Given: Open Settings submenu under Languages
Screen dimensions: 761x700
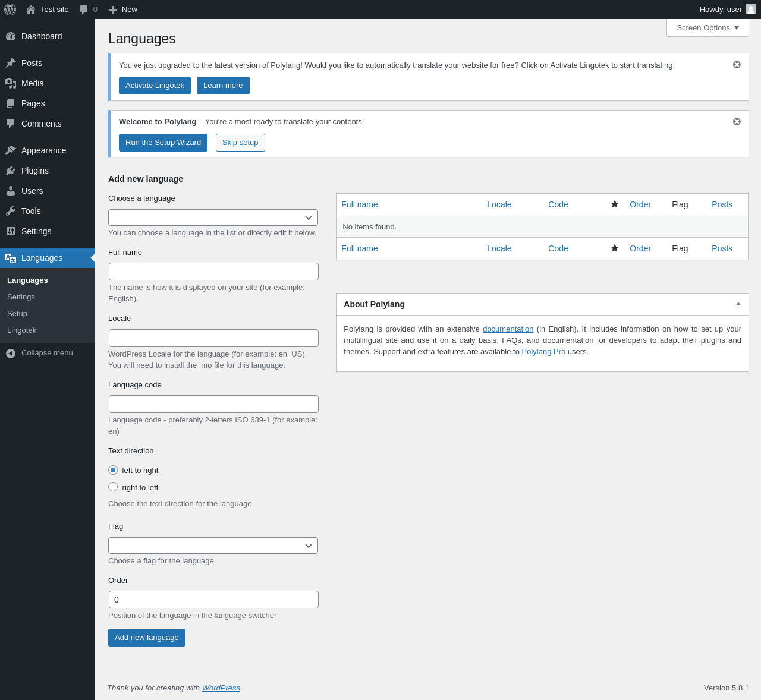Looking at the screenshot, I should 21,297.
